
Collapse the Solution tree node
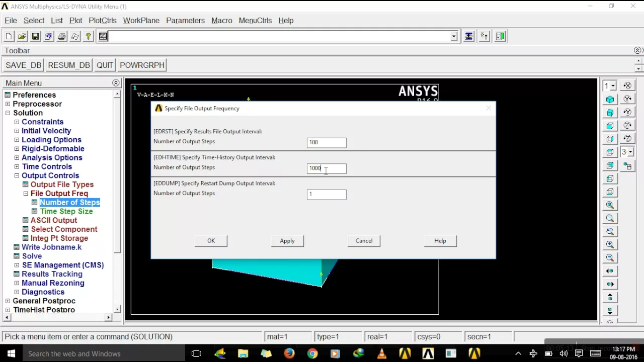click(x=8, y=113)
